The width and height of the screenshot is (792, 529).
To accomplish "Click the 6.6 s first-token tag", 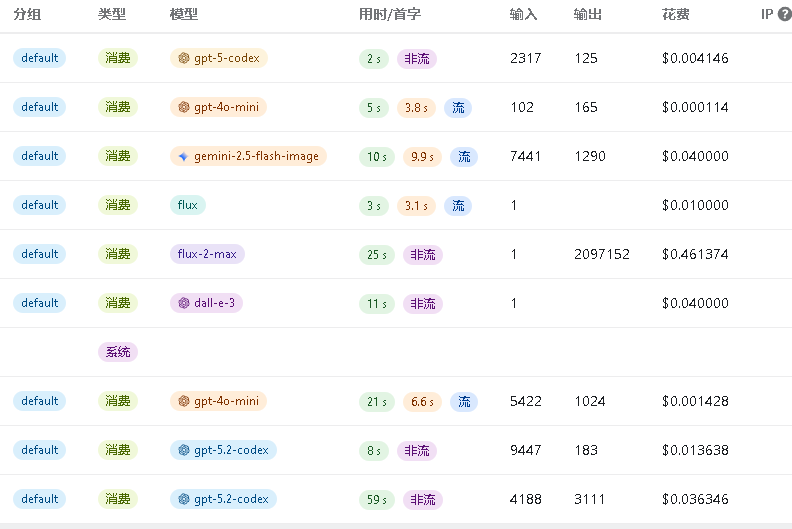I will point(422,402).
